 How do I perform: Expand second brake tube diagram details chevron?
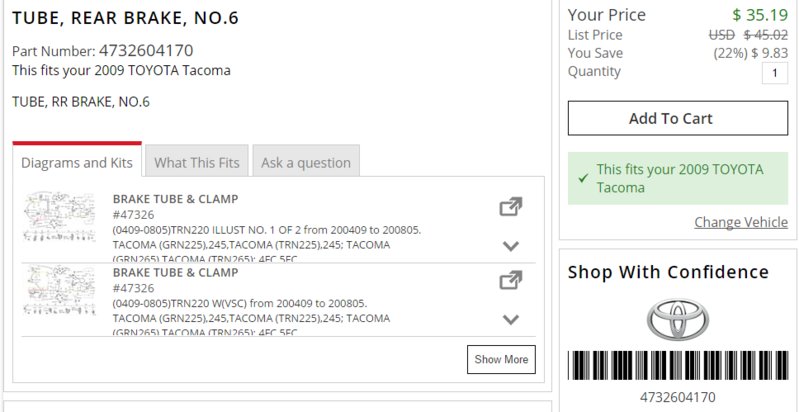click(511, 320)
